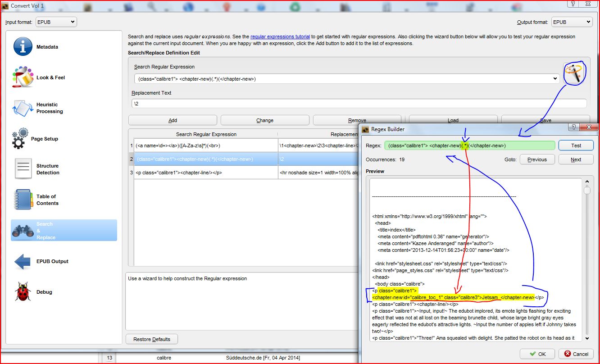Click the "\1<chapter-new>\2\3<chapter-line>" replacement cell

[x=319, y=146]
